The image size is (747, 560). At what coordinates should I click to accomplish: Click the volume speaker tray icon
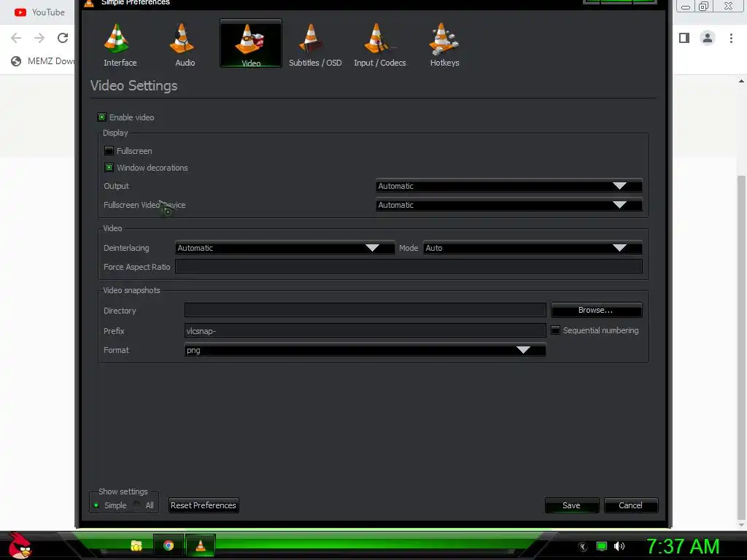point(619,546)
